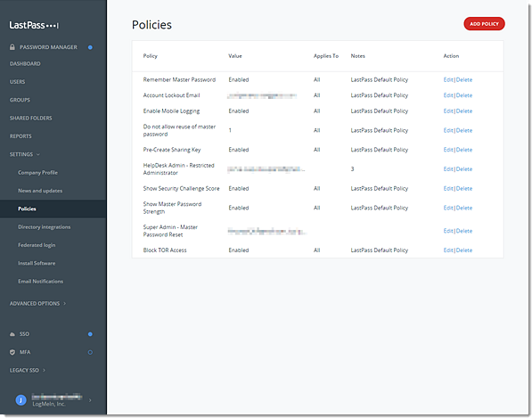Click the blue dot beside Password Manager
Image resolution: width=532 pixels, height=418 pixels.
(x=90, y=47)
